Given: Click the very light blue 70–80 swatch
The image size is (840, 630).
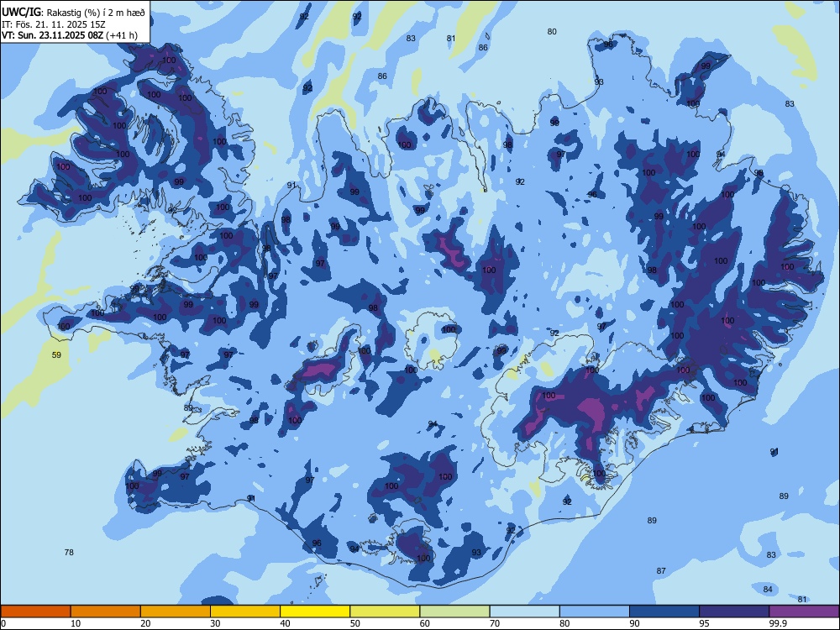Looking at the screenshot, I should click(524, 612).
